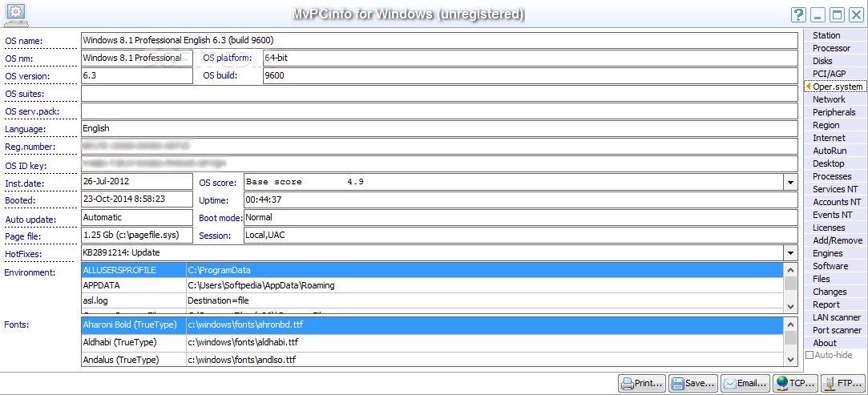Click the Boot mode Normal field
Image resolution: width=868 pixels, height=395 pixels.
[520, 218]
